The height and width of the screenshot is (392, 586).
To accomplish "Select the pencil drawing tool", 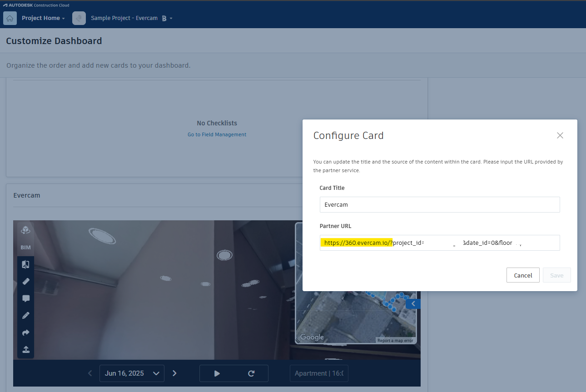I will (25, 315).
